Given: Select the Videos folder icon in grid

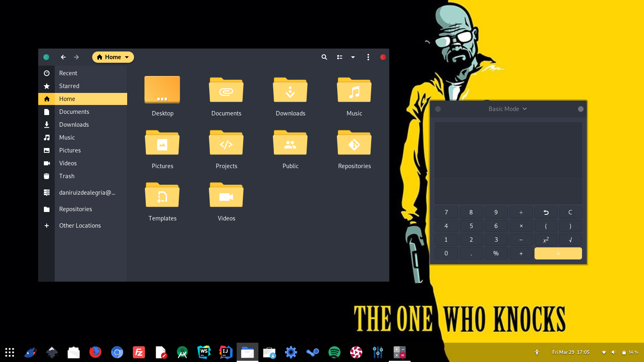Looking at the screenshot, I should point(226,195).
